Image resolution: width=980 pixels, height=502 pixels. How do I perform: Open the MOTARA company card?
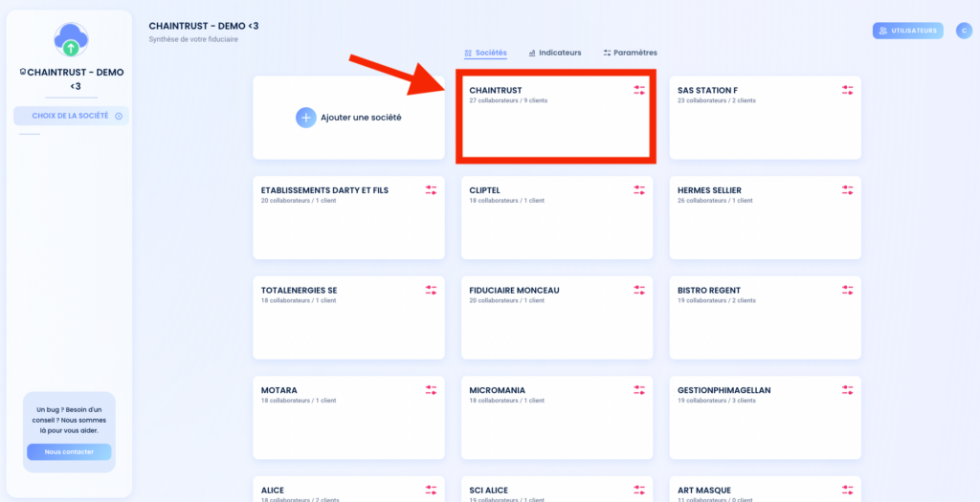(348, 417)
